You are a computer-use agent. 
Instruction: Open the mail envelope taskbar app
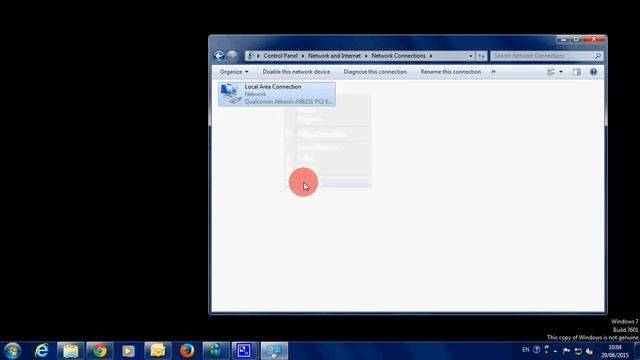[x=158, y=351]
